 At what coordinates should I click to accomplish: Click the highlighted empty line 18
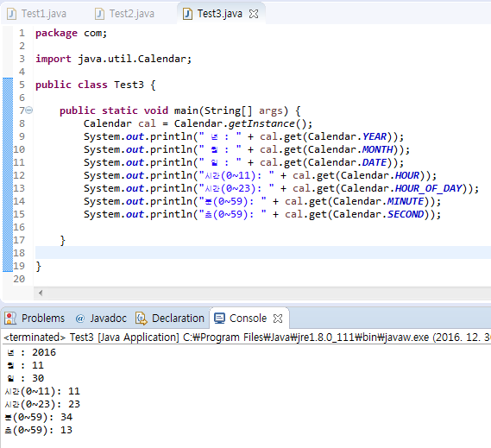263,253
